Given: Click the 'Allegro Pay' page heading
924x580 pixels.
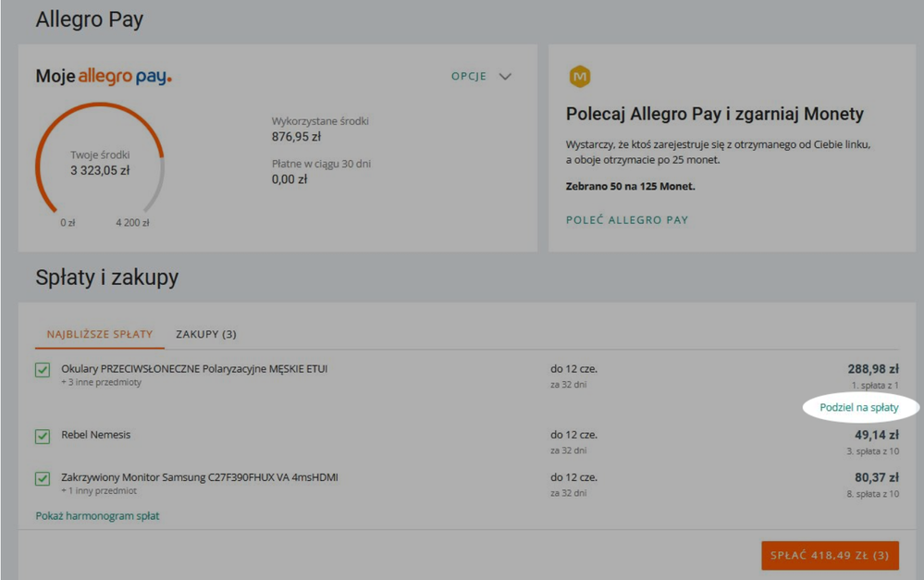Looking at the screenshot, I should (90, 19).
